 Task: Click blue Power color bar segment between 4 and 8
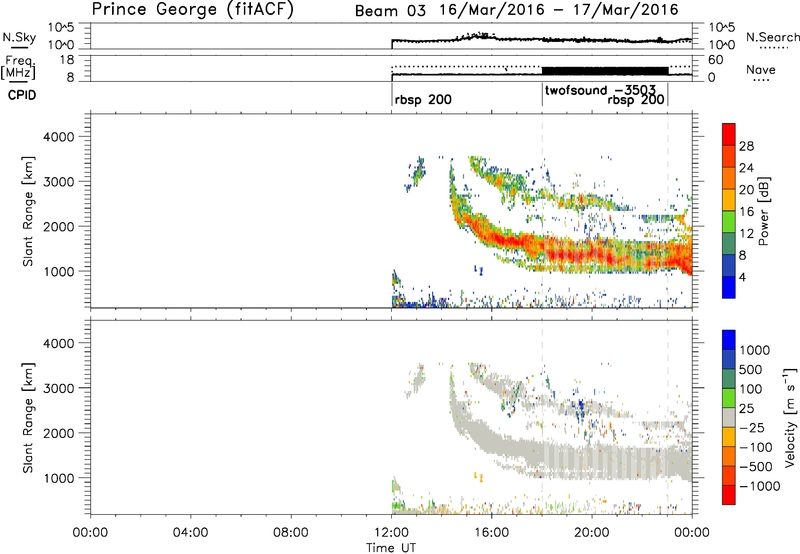729,265
